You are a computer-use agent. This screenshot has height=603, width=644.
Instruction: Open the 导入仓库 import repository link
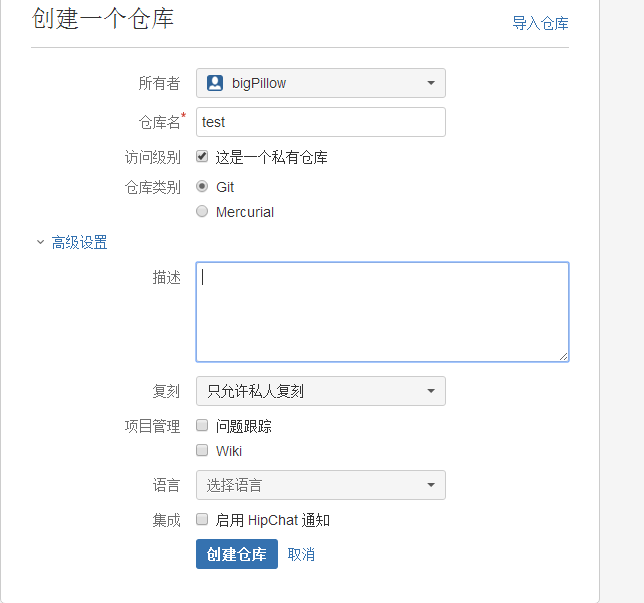tap(540, 23)
